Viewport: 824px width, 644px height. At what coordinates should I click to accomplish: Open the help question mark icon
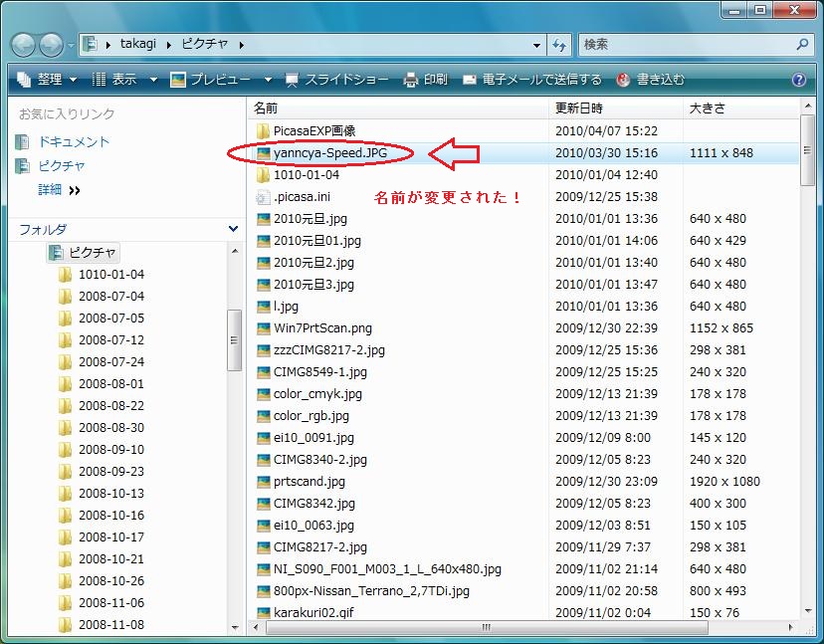799,80
